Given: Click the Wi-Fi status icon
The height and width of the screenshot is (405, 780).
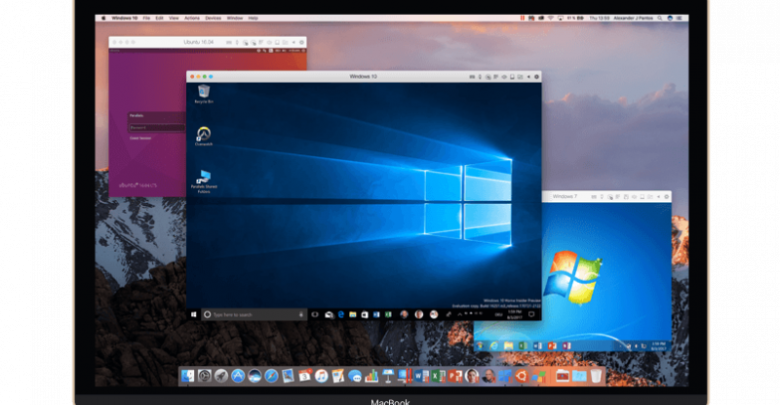Looking at the screenshot, I should point(551,18).
